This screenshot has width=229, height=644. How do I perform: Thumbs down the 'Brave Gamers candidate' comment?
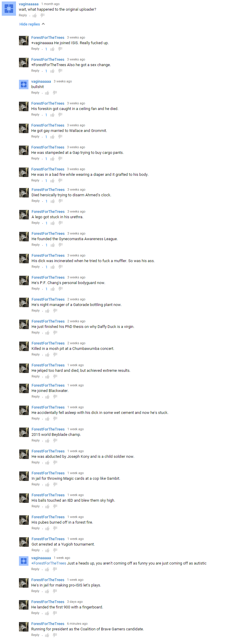(x=55, y=635)
